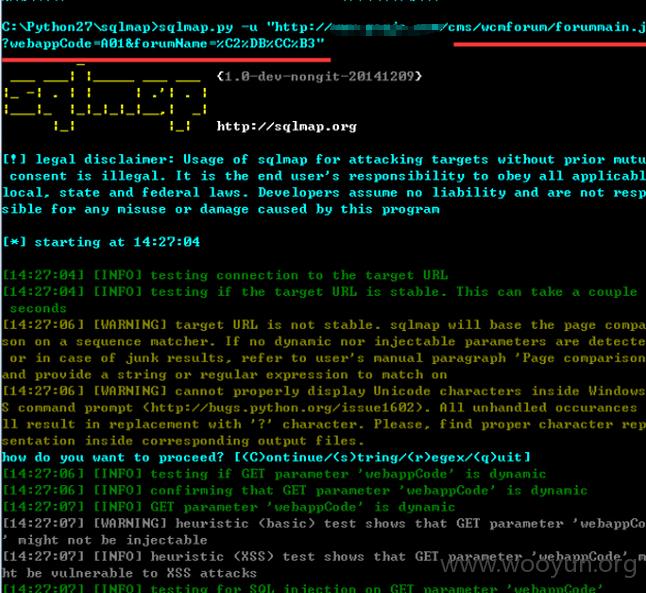Click 'll result in replacement with ?' line
The height and width of the screenshot is (593, 646).
323,424
